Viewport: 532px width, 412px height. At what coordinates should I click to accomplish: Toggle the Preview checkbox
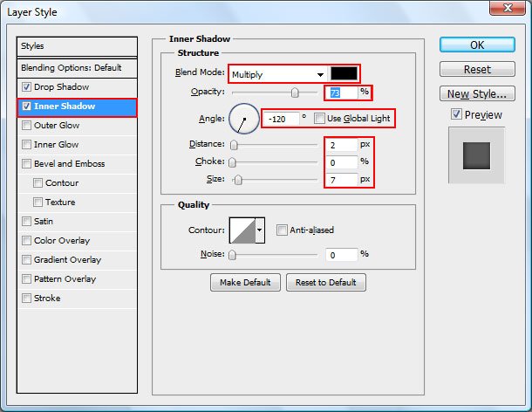tap(456, 114)
